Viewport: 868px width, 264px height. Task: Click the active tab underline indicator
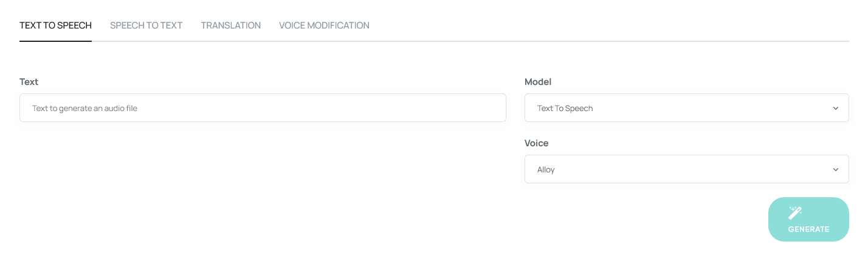(55, 41)
